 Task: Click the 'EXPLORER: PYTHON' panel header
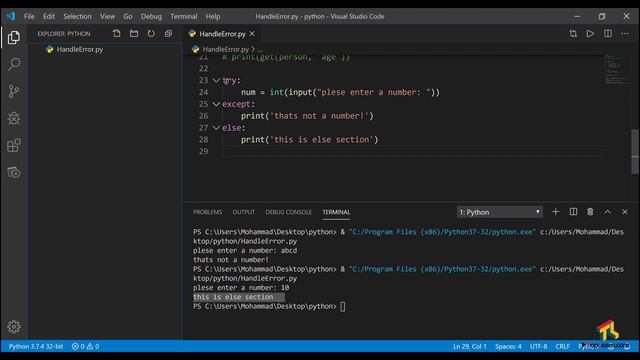[x=64, y=34]
